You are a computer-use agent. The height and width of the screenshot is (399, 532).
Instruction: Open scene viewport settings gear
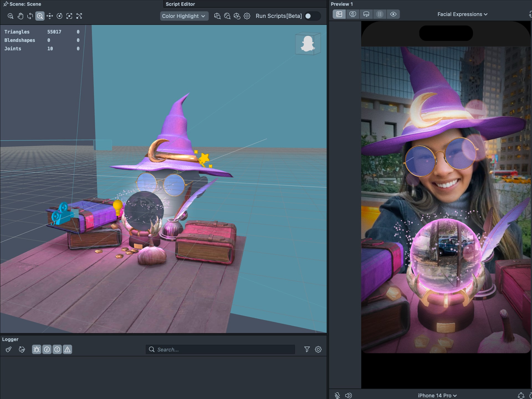pyautogui.click(x=247, y=16)
